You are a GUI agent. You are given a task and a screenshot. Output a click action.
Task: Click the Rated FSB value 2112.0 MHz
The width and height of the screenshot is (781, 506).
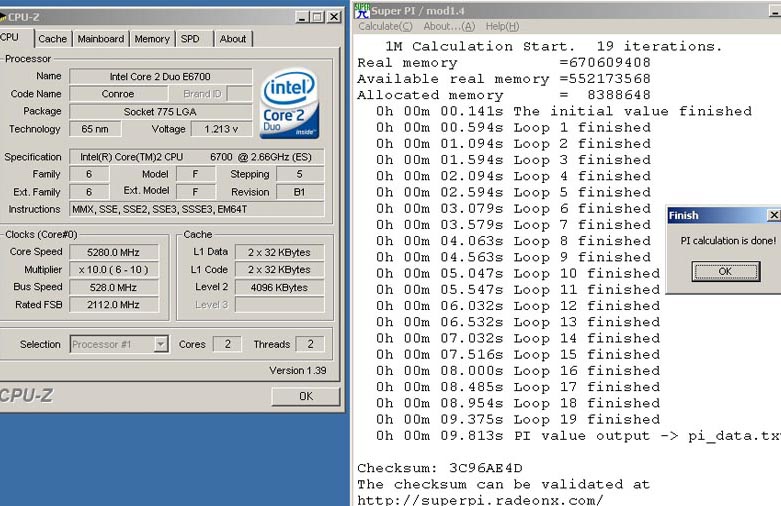tap(114, 304)
